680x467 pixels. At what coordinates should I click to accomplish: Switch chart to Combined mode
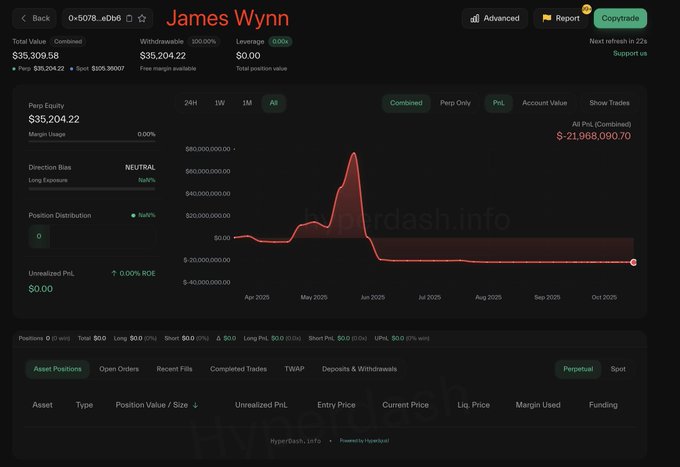coord(406,103)
